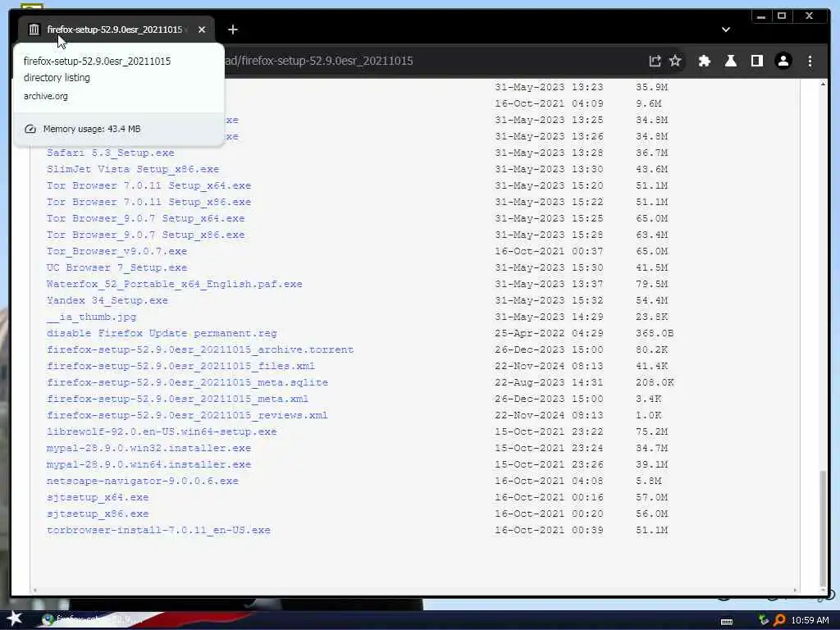Image resolution: width=840 pixels, height=630 pixels.
Task: Toggle the side panel icon
Action: [x=756, y=61]
